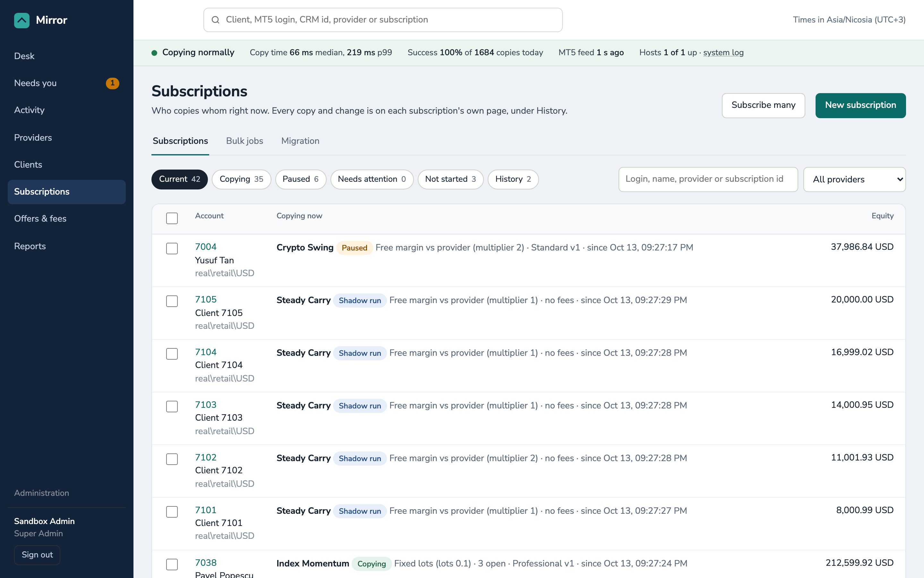The width and height of the screenshot is (924, 578).
Task: Click the Mirror logo icon
Action: click(22, 20)
